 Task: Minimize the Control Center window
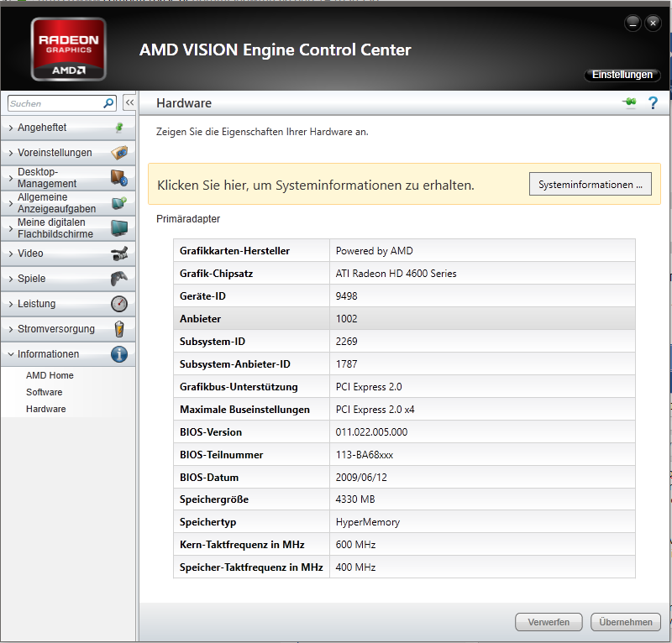pos(633,24)
